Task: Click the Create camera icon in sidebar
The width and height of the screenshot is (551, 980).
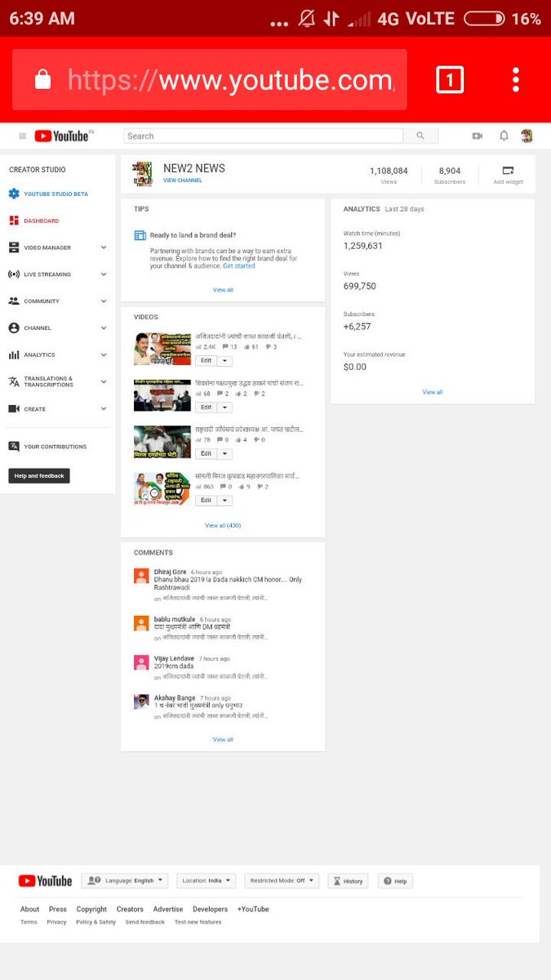Action: coord(14,408)
